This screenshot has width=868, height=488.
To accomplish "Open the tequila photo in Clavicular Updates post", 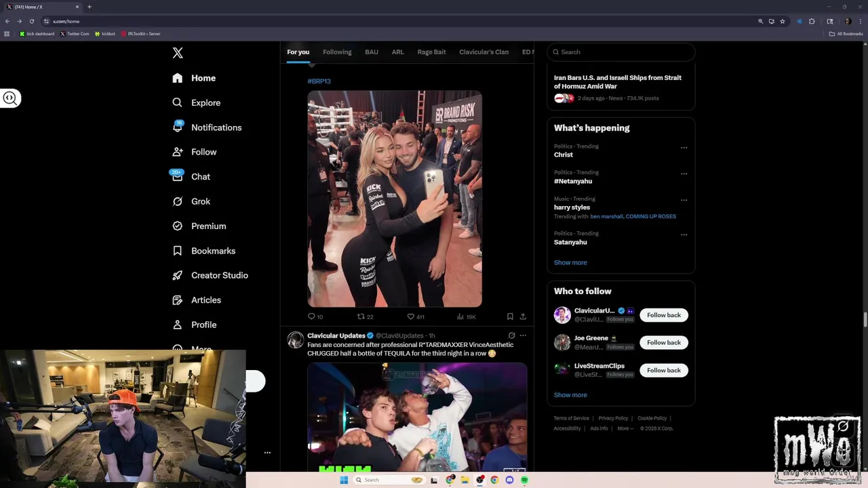I will (417, 417).
